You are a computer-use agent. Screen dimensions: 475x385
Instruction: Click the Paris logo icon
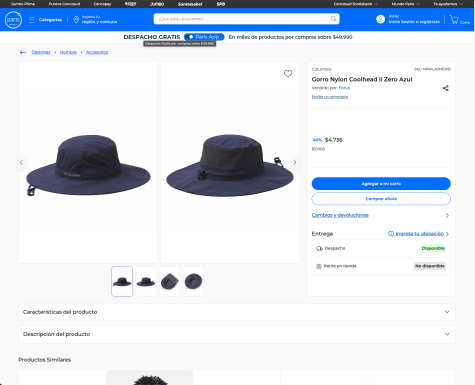click(x=13, y=20)
